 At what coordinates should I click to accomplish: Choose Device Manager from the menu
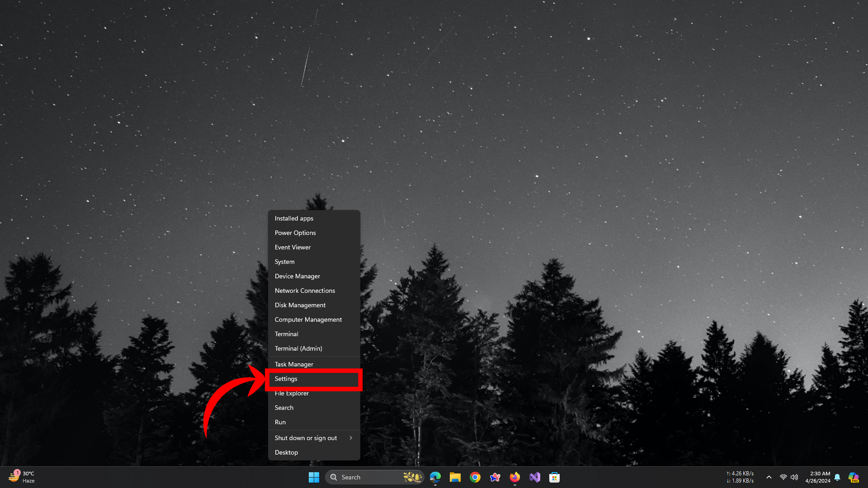297,276
